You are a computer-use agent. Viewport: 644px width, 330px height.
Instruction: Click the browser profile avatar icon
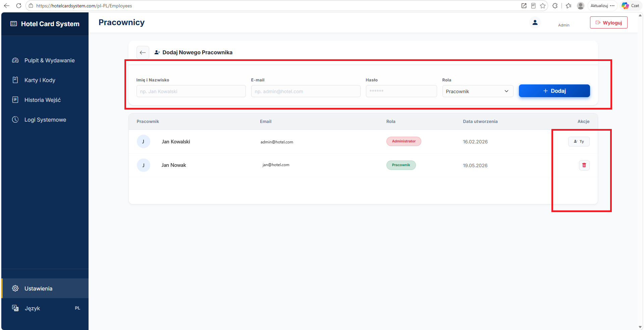(581, 6)
